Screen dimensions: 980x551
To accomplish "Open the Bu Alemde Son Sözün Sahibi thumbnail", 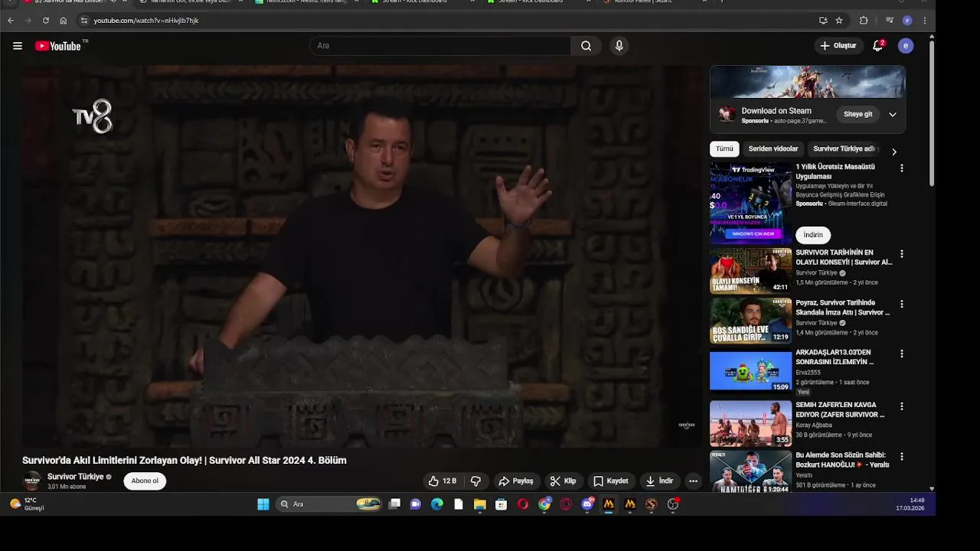I will 750,471.
